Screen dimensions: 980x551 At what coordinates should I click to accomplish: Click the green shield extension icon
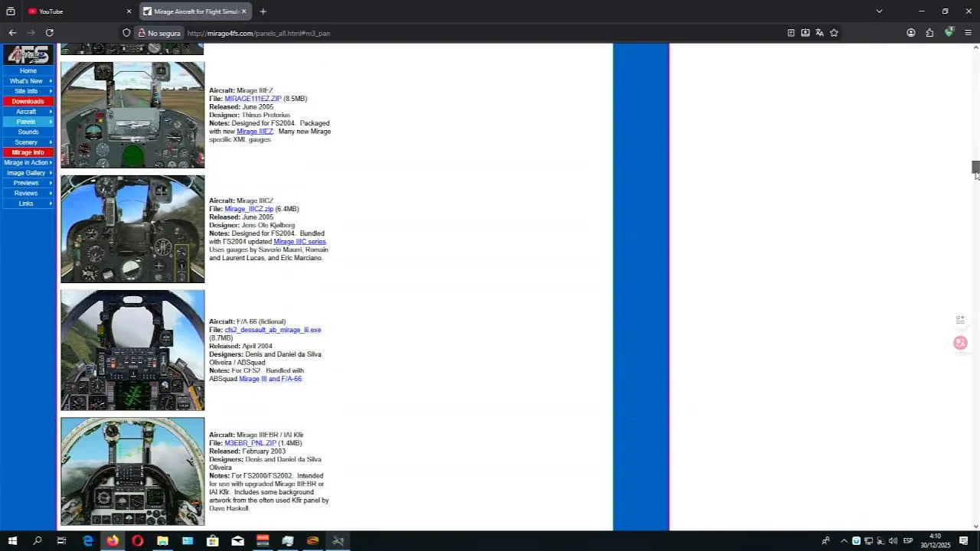pos(949,33)
